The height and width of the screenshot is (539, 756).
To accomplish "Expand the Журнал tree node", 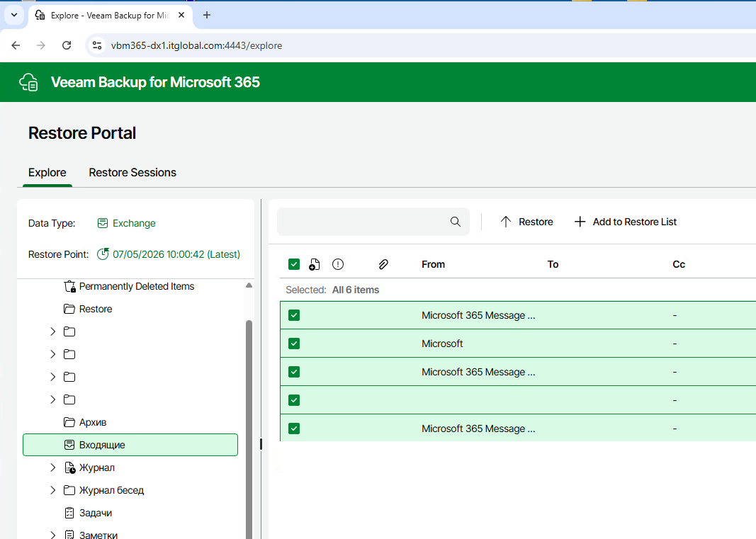I will click(53, 467).
